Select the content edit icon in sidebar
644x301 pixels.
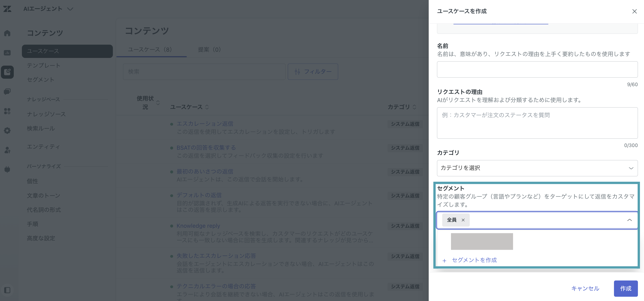pyautogui.click(x=7, y=72)
